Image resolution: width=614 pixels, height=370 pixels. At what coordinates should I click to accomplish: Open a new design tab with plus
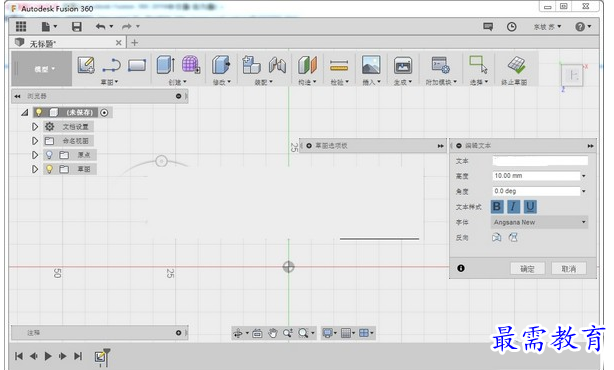(x=134, y=43)
